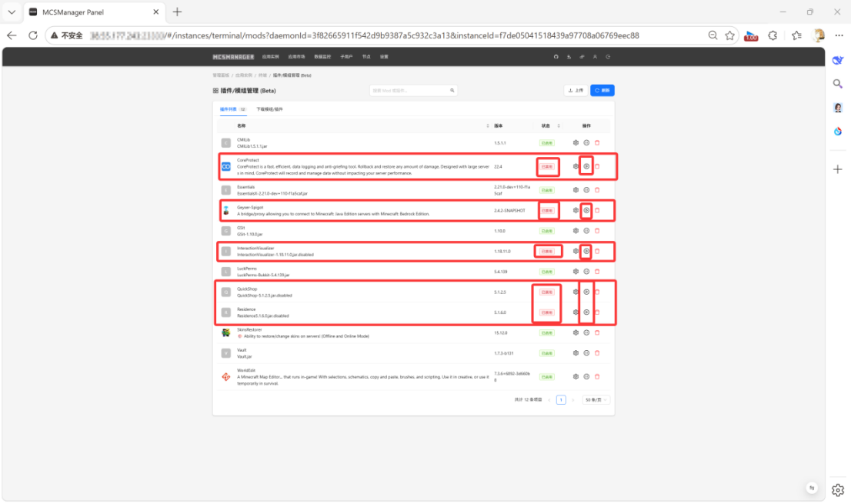Open a new browser tab
Screen dimensions: 851x504
tap(178, 12)
